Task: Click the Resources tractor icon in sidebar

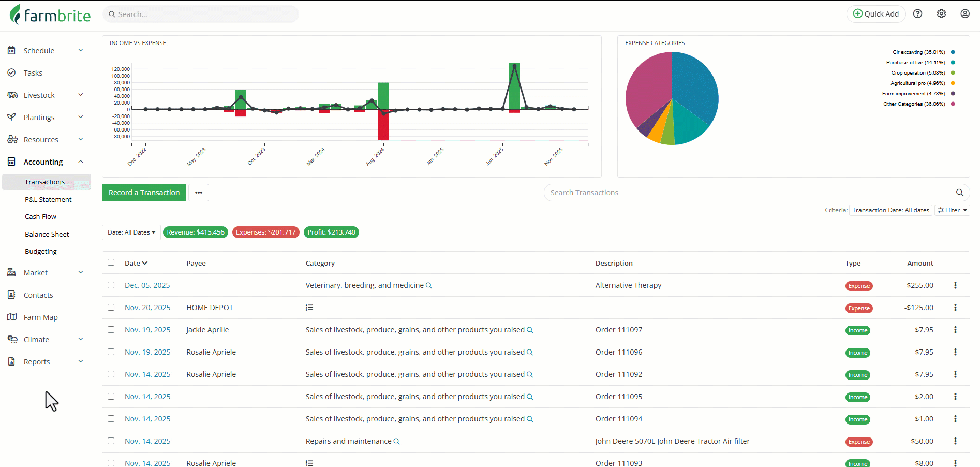Action: coord(12,139)
